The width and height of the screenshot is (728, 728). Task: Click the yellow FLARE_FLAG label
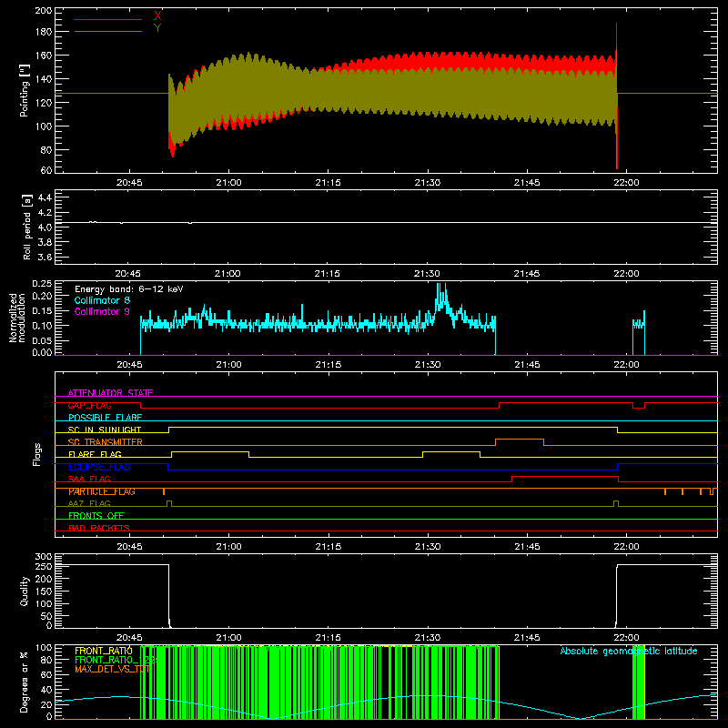[x=95, y=454]
